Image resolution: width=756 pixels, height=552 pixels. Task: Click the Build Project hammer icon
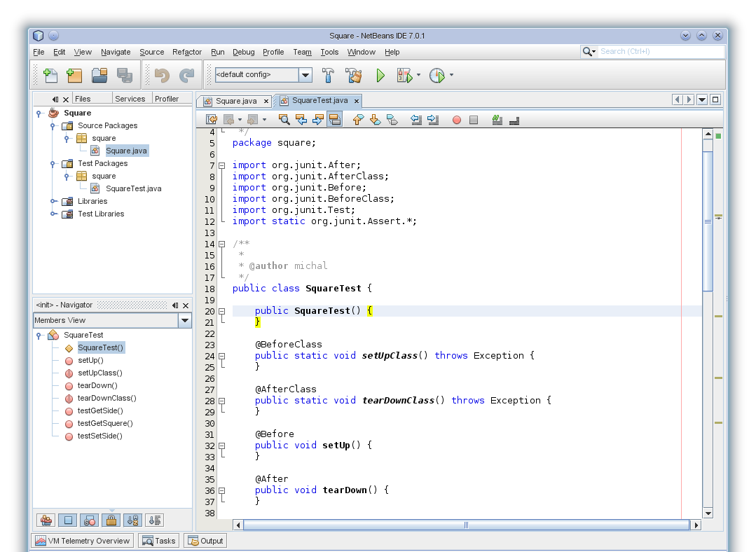[x=328, y=75]
